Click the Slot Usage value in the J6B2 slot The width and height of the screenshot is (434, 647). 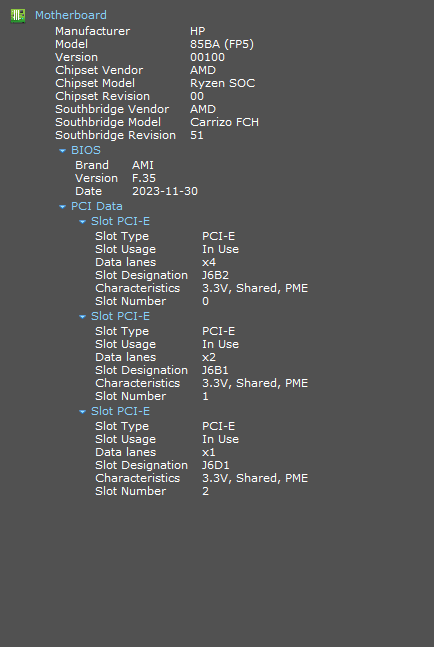(x=220, y=249)
